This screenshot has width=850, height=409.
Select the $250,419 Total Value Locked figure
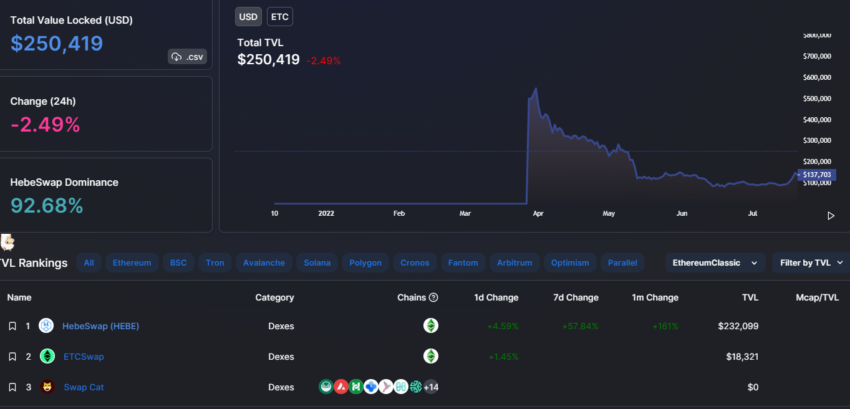(56, 43)
